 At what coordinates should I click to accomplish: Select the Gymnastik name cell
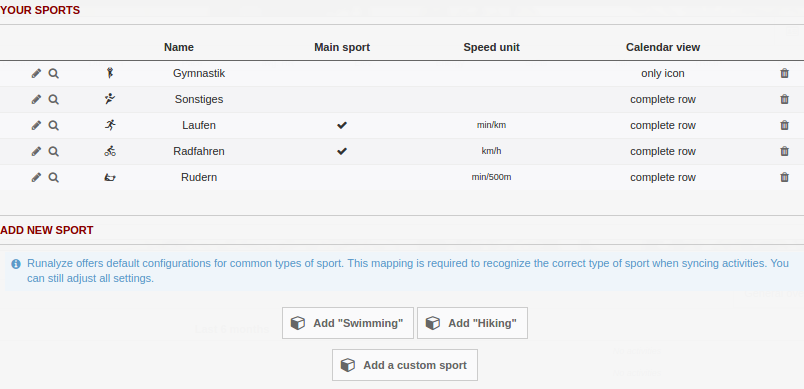coord(199,73)
